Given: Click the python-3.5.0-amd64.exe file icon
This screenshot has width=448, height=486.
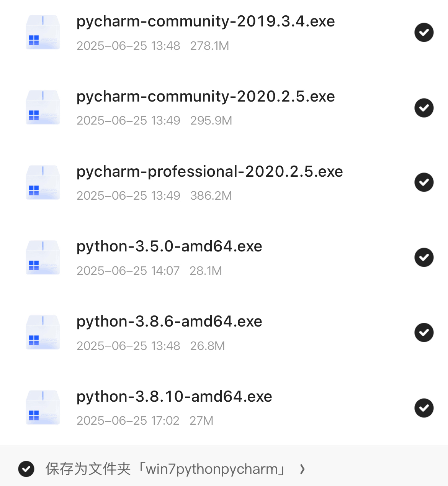Looking at the screenshot, I should [x=43, y=258].
